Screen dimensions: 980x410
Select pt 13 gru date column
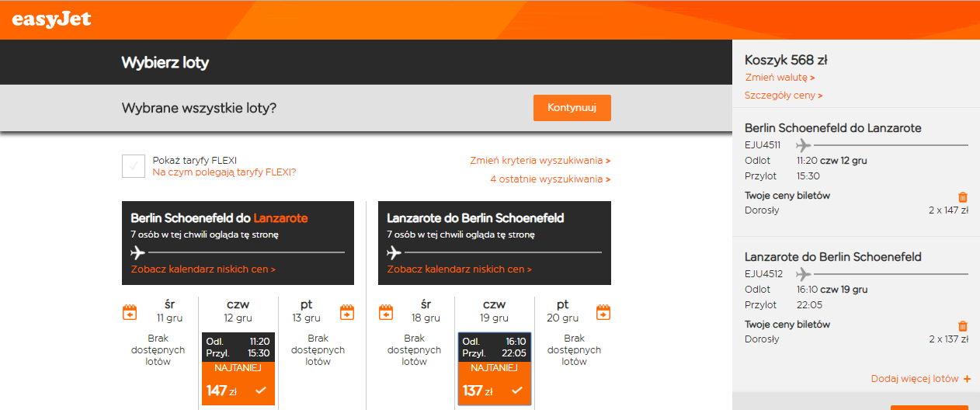pos(306,311)
